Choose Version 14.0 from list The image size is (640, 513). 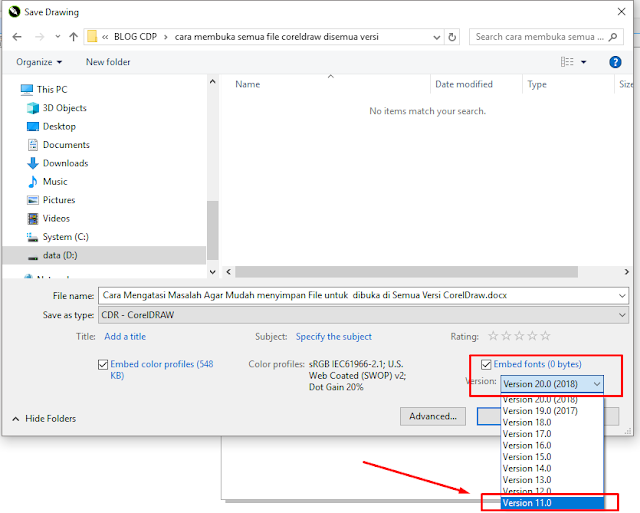pos(552,468)
